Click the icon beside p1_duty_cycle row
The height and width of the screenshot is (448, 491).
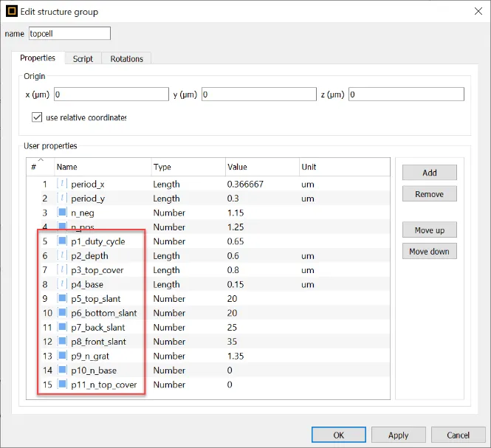click(x=62, y=241)
